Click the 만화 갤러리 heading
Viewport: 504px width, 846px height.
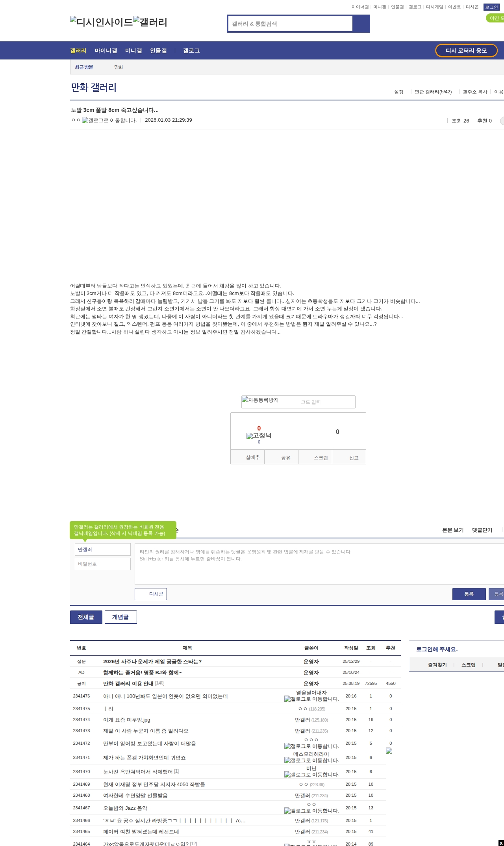(x=94, y=87)
